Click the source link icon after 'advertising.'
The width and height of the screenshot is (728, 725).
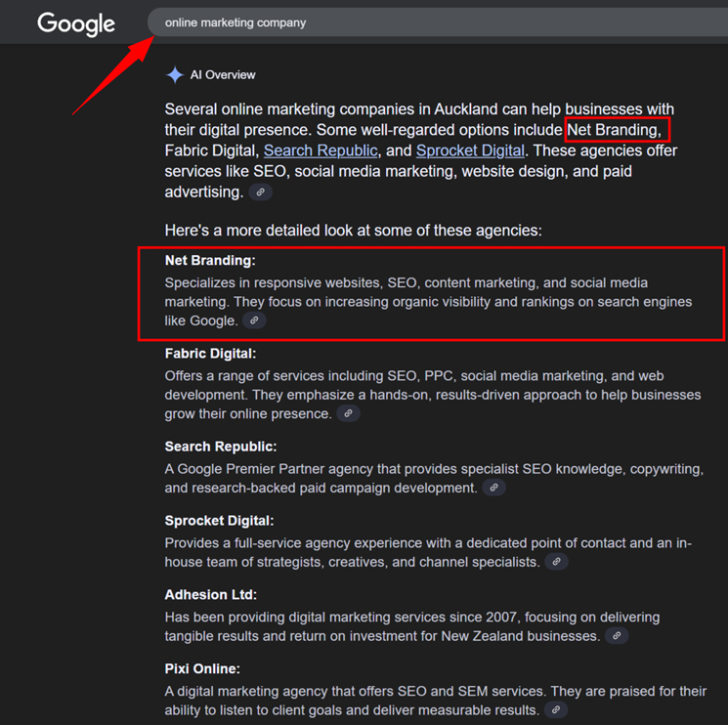[261, 192]
